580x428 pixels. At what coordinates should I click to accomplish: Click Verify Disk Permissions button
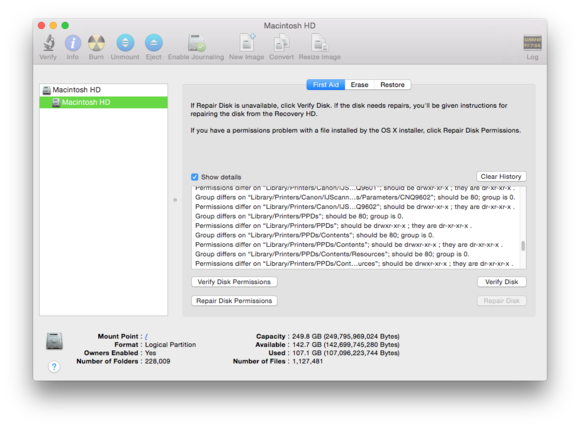(x=234, y=282)
